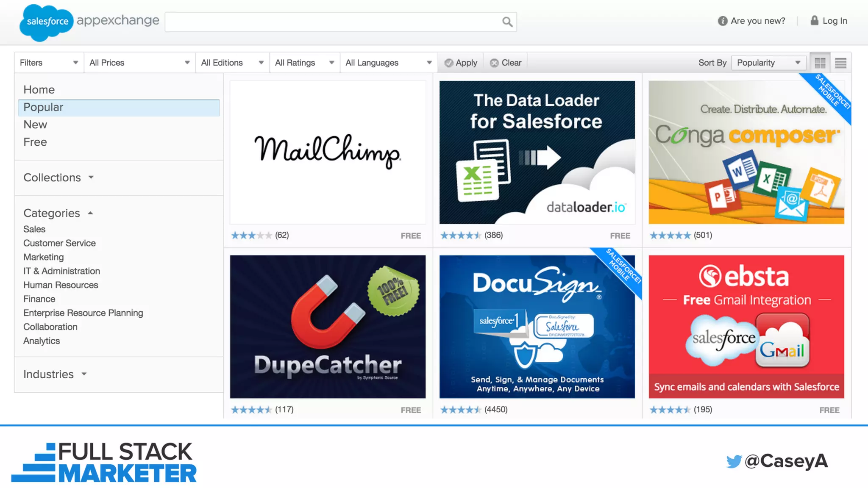Open the All Ratings dropdown
The height and width of the screenshot is (488, 868).
304,63
